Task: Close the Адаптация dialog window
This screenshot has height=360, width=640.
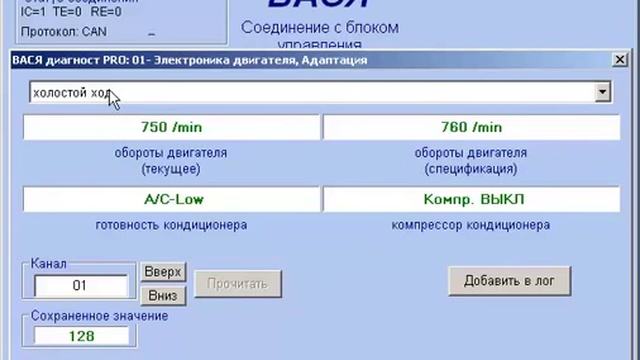Action: tap(620, 60)
